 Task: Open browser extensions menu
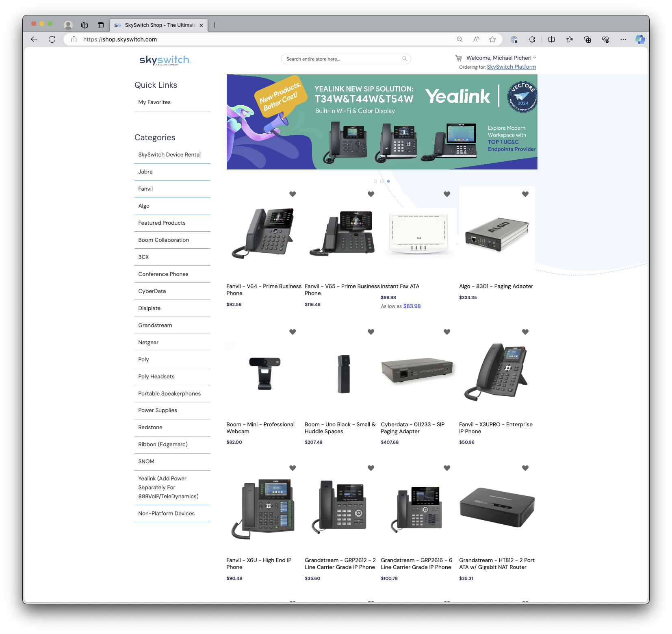532,39
